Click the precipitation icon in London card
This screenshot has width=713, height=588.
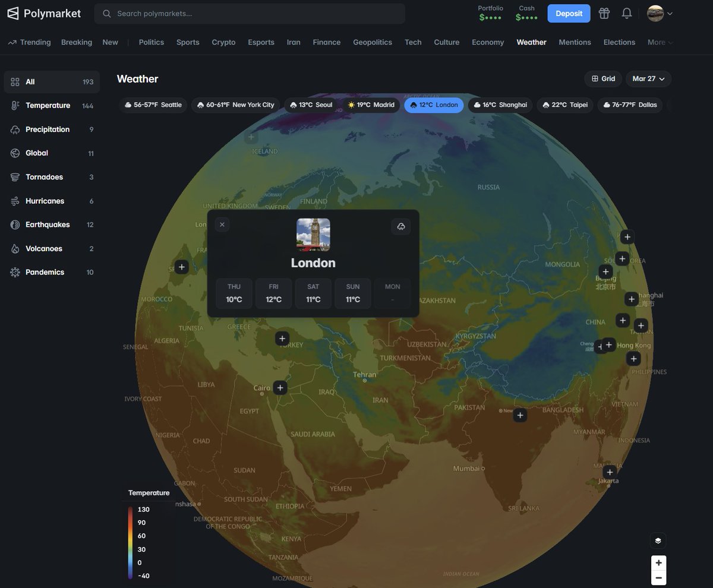pos(401,226)
